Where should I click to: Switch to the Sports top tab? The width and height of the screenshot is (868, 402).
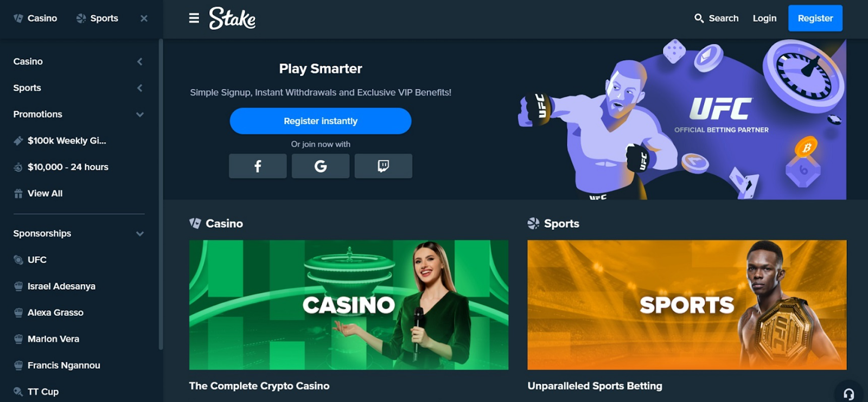click(97, 18)
